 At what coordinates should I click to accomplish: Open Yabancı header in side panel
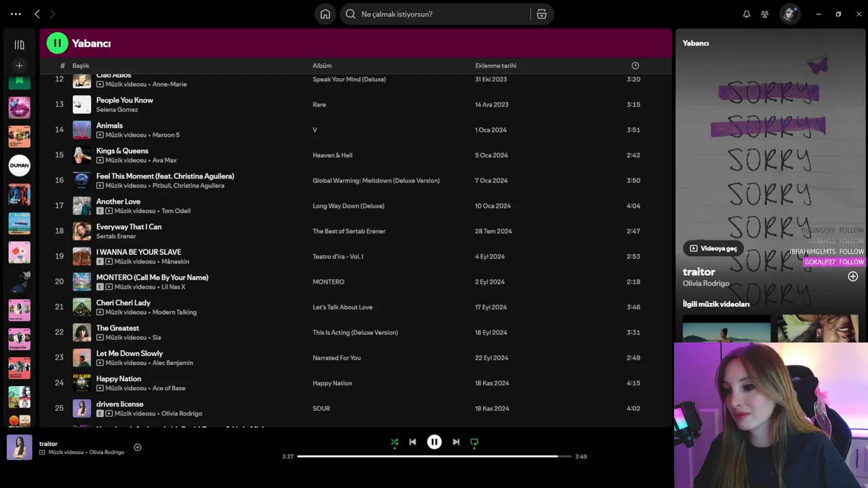coord(696,43)
